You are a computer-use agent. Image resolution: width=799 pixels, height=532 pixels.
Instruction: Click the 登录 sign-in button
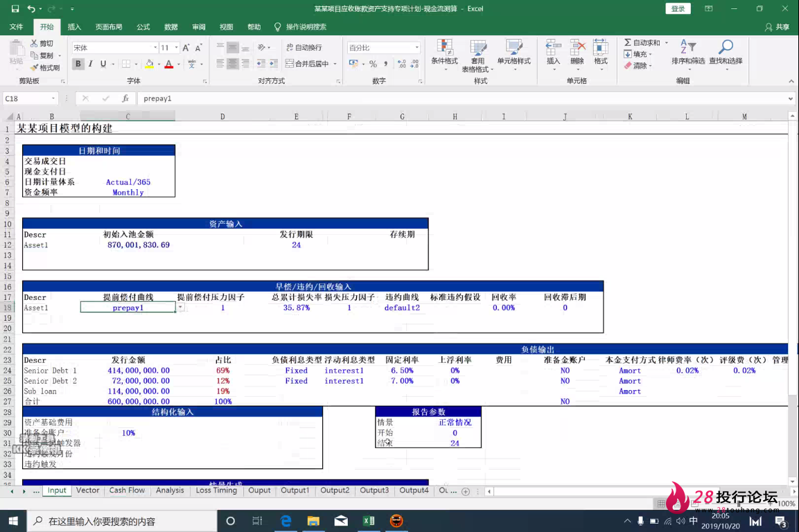click(x=678, y=9)
